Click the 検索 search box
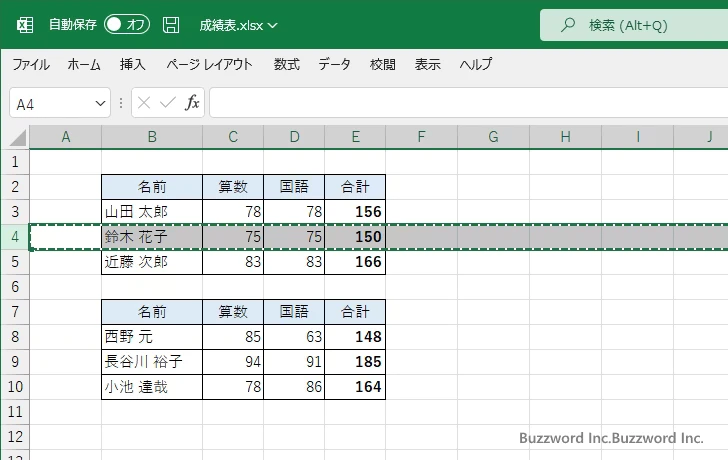 pyautogui.click(x=640, y=25)
